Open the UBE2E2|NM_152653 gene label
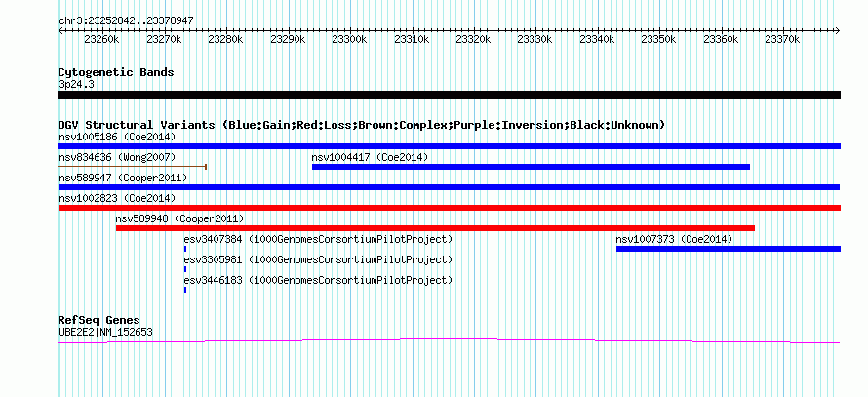868x397 pixels. 105,333
